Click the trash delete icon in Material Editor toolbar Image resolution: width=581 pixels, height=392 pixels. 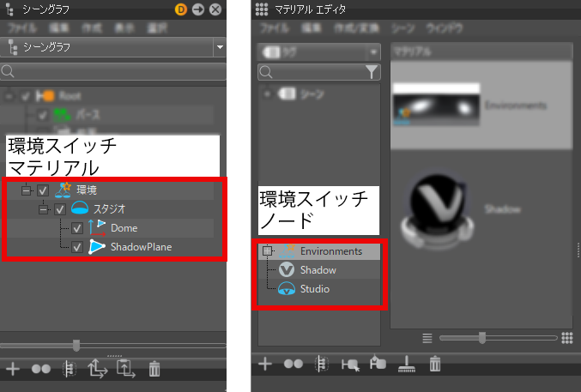pyautogui.click(x=434, y=364)
